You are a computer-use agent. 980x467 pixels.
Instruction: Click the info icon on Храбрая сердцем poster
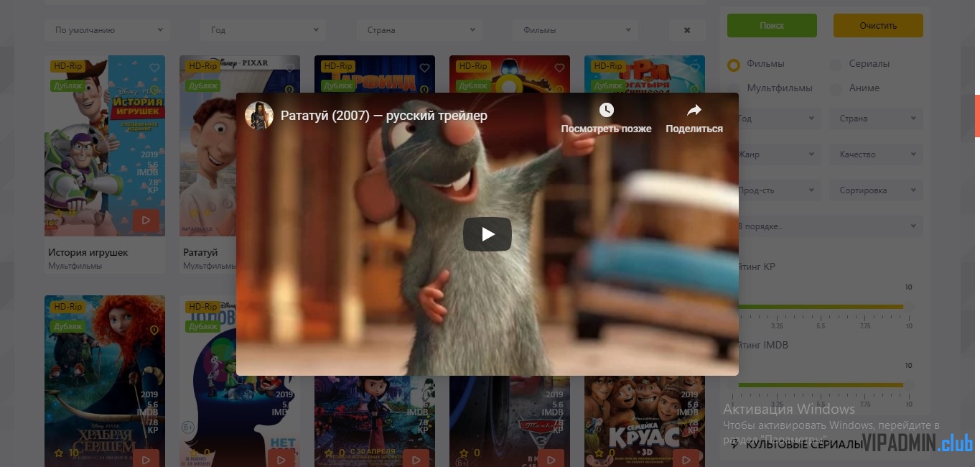tap(154, 330)
